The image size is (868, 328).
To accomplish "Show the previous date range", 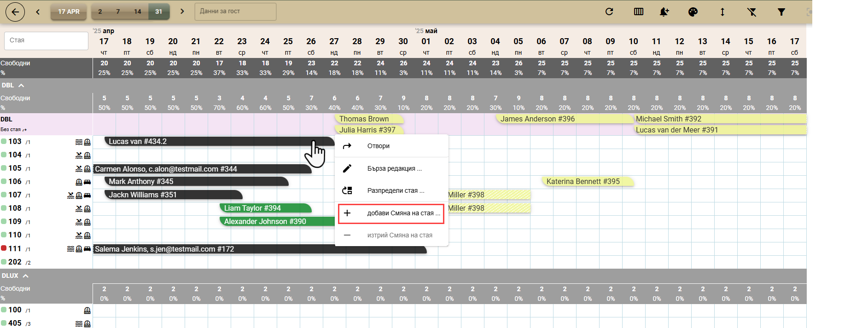I will 38,12.
